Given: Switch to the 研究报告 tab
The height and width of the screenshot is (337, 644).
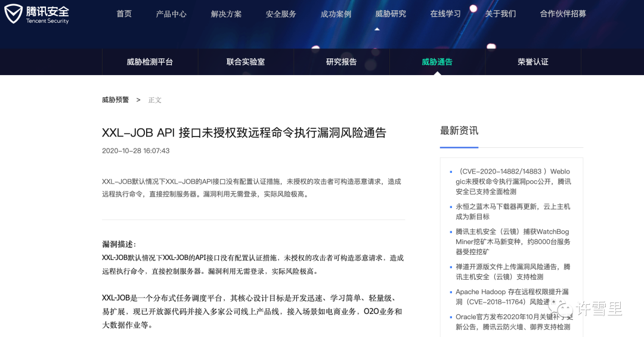Looking at the screenshot, I should [341, 62].
